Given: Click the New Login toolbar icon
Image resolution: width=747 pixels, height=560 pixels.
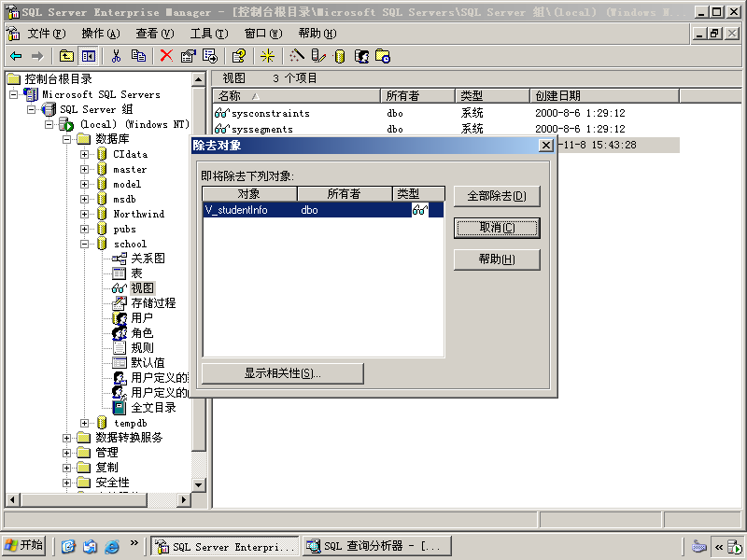Looking at the screenshot, I should [361, 56].
